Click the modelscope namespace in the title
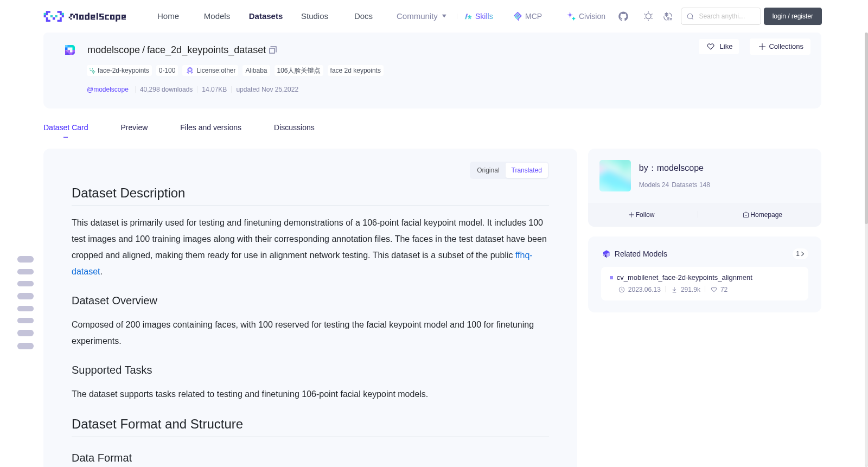This screenshot has height=467, width=868. pyautogui.click(x=113, y=50)
